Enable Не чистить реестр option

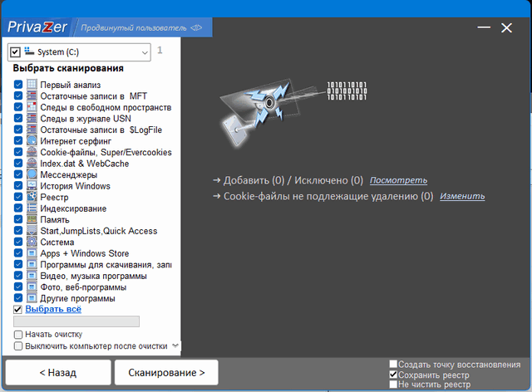393,385
